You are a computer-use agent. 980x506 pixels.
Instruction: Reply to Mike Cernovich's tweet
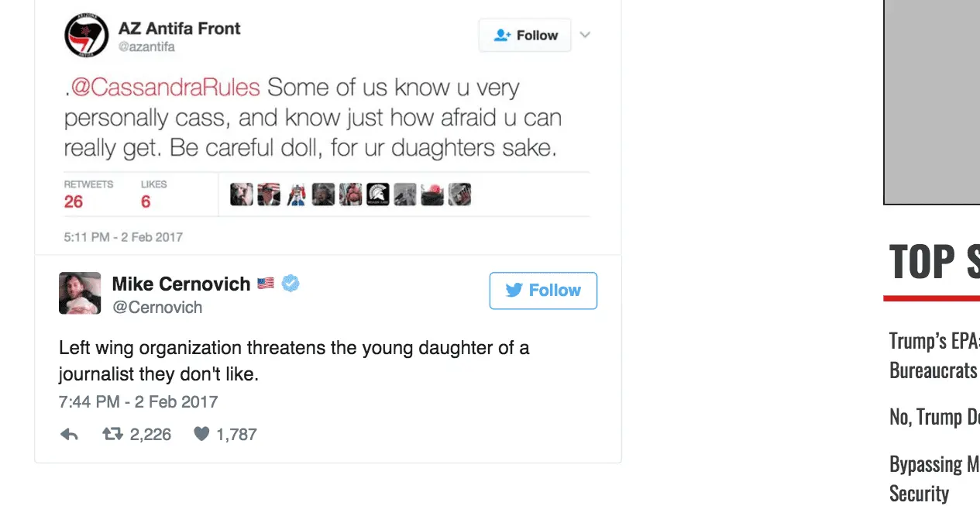click(69, 435)
